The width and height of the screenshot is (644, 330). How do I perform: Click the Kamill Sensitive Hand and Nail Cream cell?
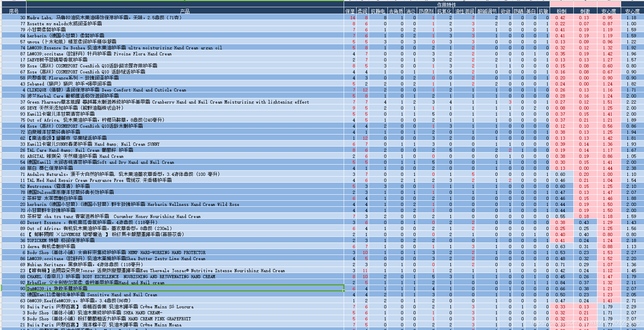(x=185, y=295)
